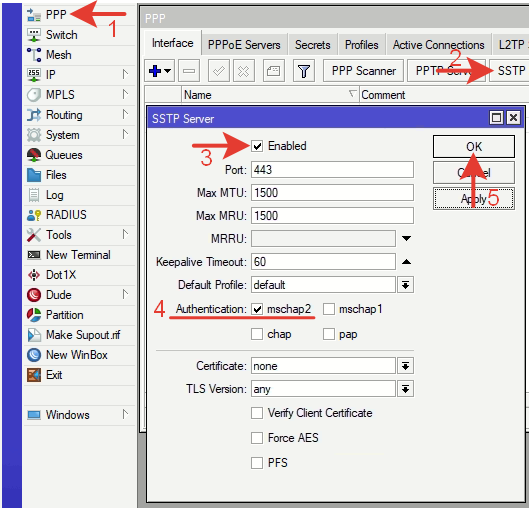
Task: Click the PPP Scanner button
Action: tap(363, 71)
